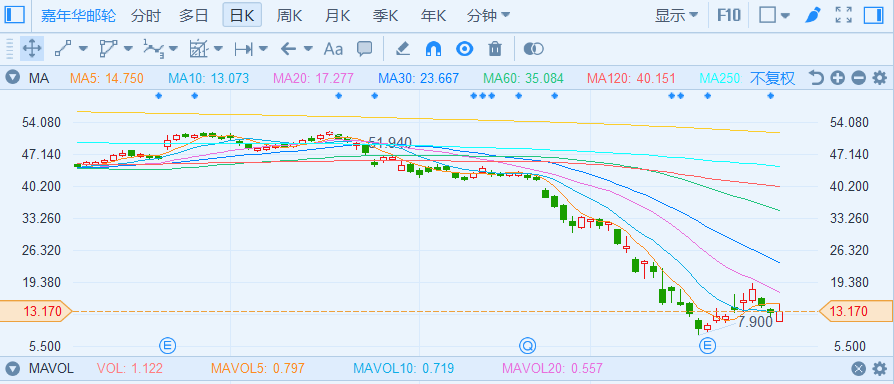Open arrow tool dropdown arrow

(x=308, y=49)
